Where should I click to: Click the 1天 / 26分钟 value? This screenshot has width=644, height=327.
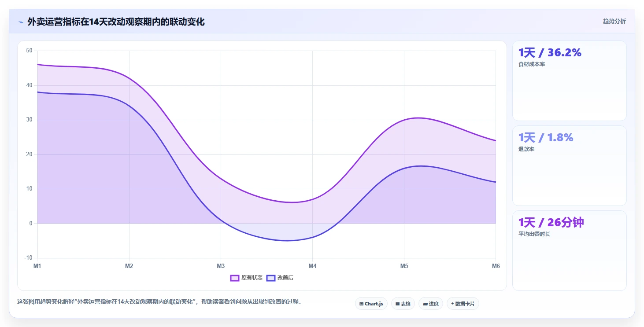[551, 223]
